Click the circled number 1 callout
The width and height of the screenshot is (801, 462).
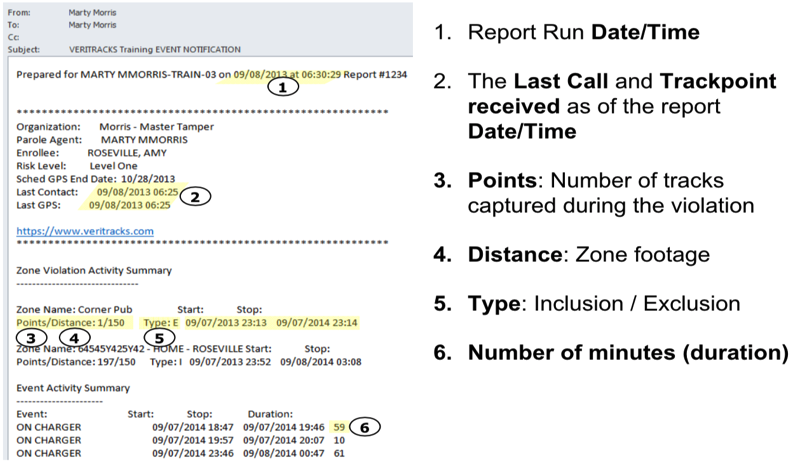282,87
